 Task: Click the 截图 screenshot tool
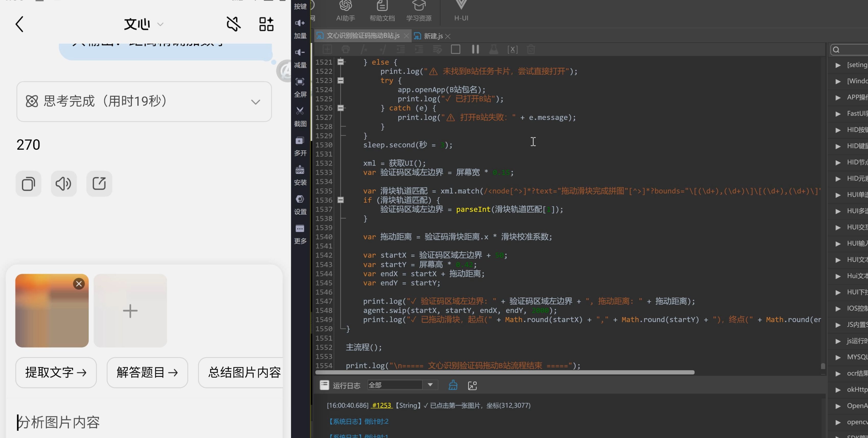[x=300, y=116]
